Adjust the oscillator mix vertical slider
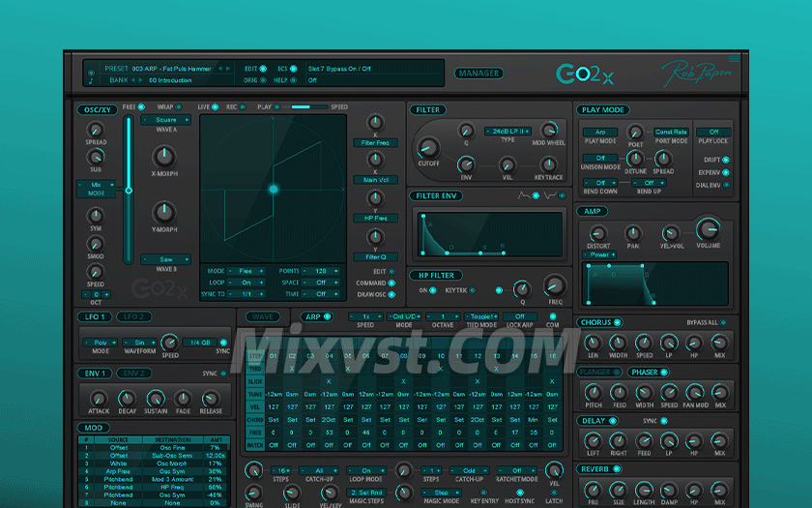Image resolution: width=812 pixels, height=508 pixels. (129, 191)
